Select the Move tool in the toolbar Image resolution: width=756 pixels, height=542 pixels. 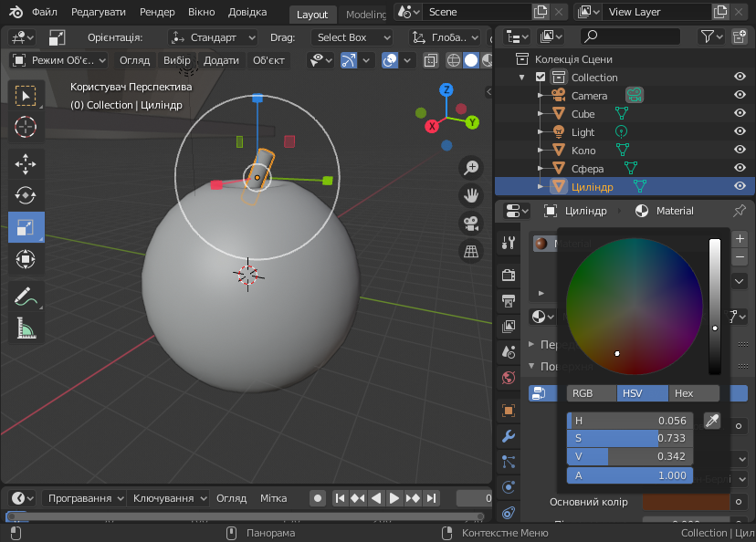[26, 163]
